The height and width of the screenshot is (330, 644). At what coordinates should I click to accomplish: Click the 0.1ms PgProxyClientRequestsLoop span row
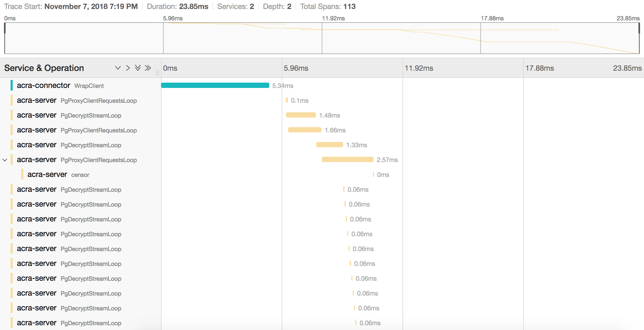click(x=77, y=101)
